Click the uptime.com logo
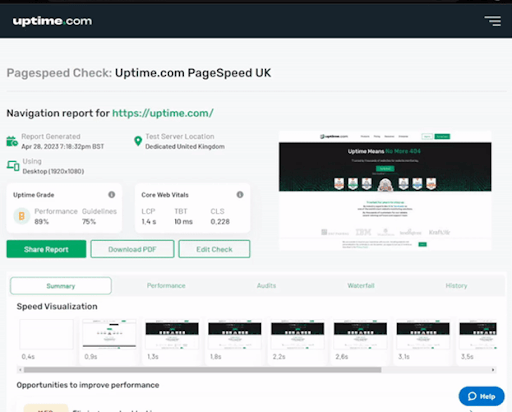The height and width of the screenshot is (412, 512). (x=52, y=21)
